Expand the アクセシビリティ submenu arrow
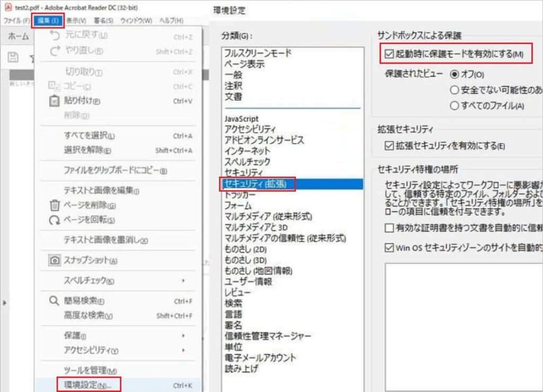 point(183,350)
